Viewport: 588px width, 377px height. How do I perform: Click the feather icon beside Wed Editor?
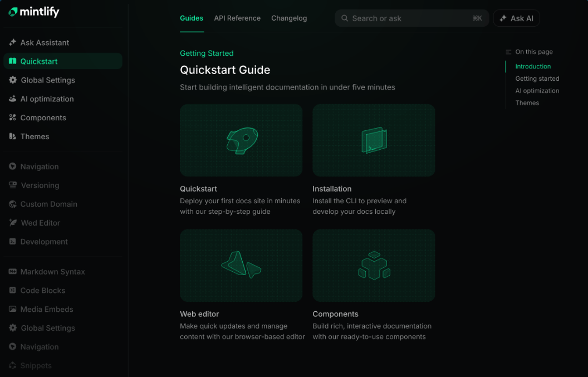[x=13, y=222]
